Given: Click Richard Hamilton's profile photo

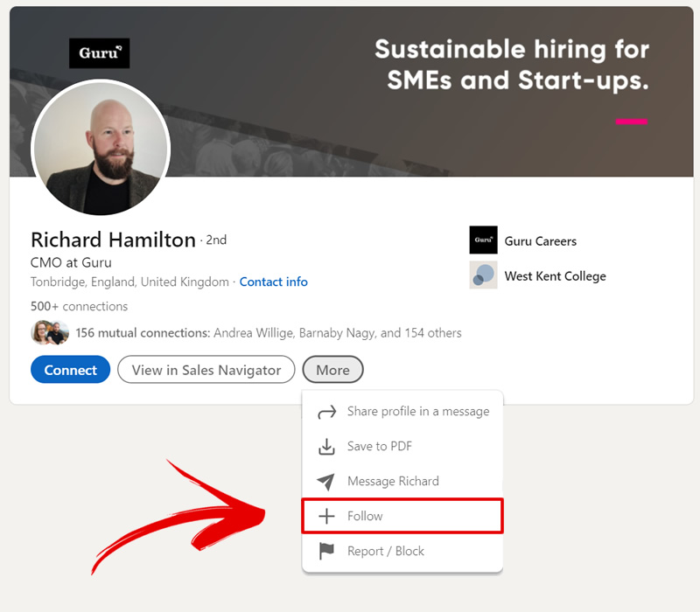Looking at the screenshot, I should click(x=100, y=147).
